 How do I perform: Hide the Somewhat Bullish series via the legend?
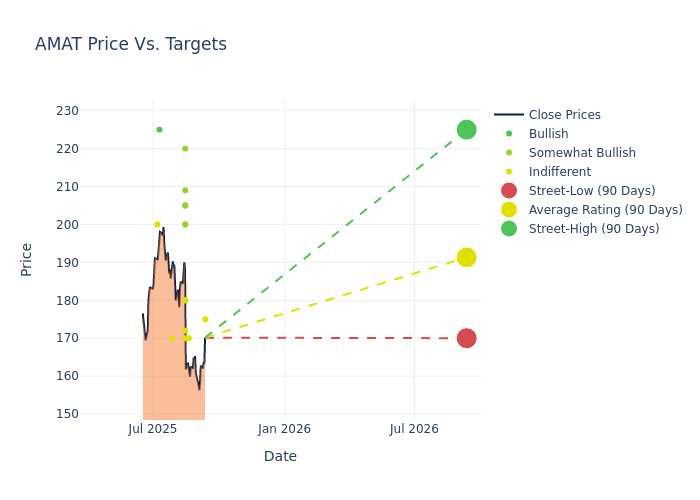tap(565, 153)
